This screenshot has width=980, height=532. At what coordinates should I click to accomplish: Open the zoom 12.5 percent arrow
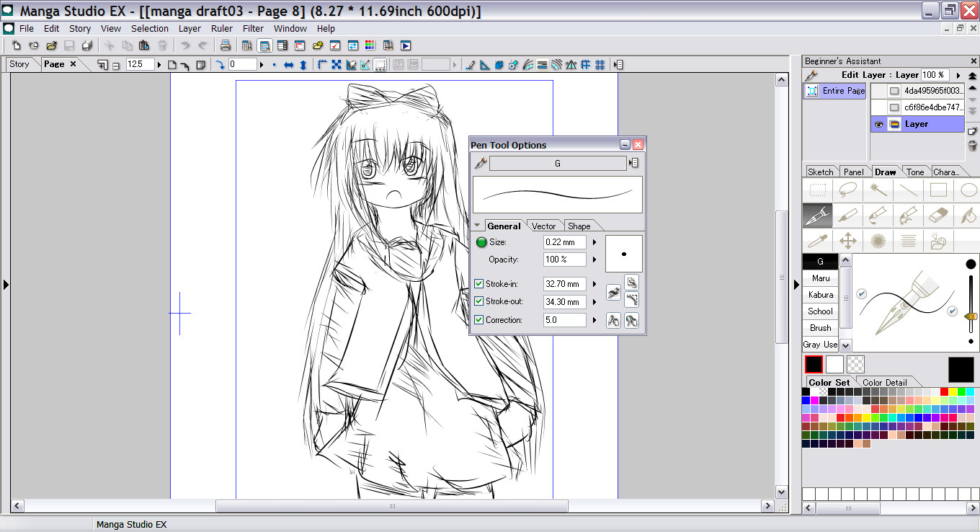pos(159,65)
